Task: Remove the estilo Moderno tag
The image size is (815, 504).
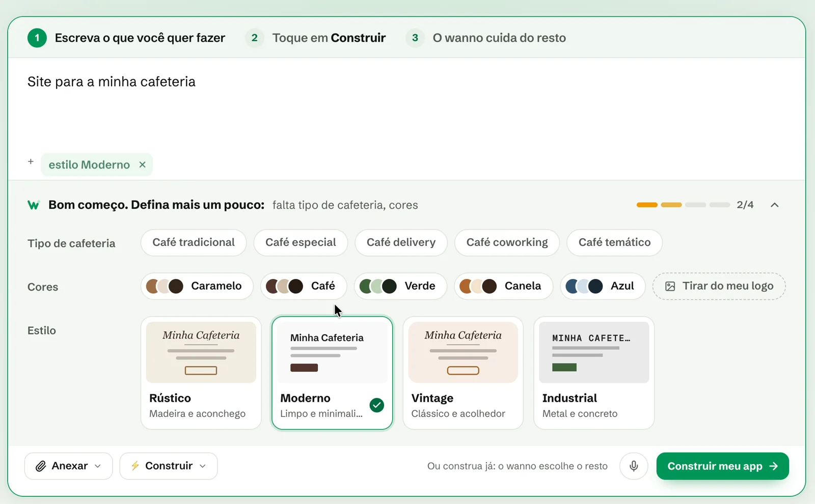Action: (x=143, y=164)
